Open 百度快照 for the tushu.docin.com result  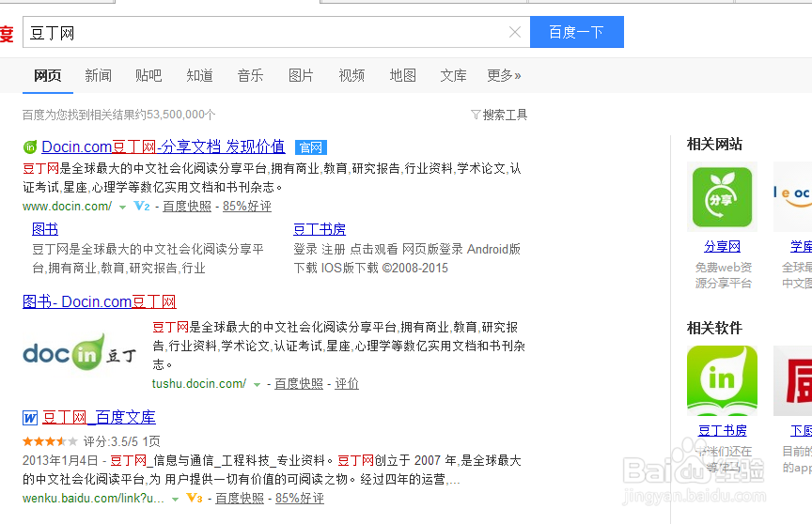pos(299,384)
